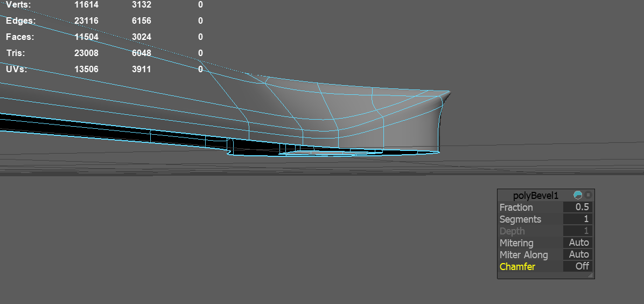Screen dimensions: 644x304
Task: Click the Verts total count 11614
Action: [86, 5]
